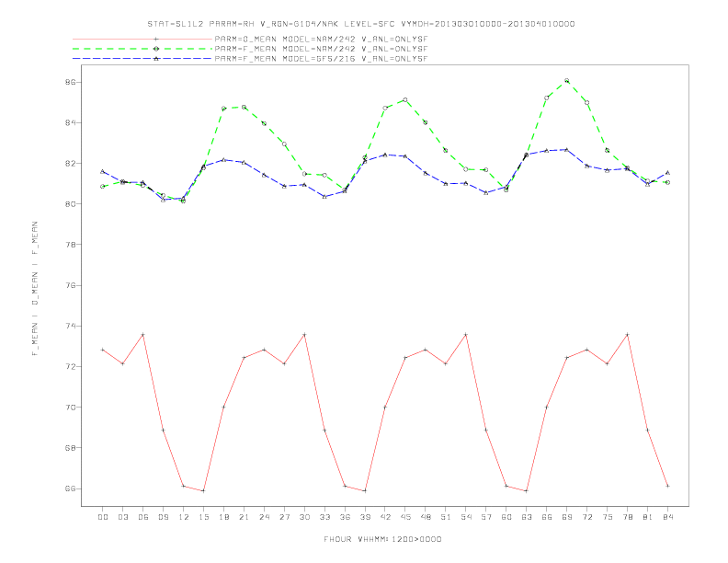Screen dimensions: 728x563
Task: Click the x-axis tick label 42
Action: 385,517
